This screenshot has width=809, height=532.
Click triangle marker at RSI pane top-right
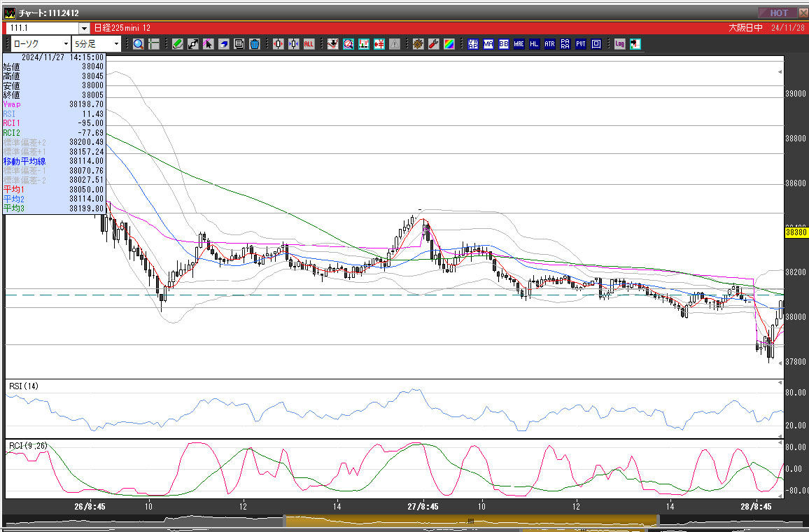click(x=780, y=383)
